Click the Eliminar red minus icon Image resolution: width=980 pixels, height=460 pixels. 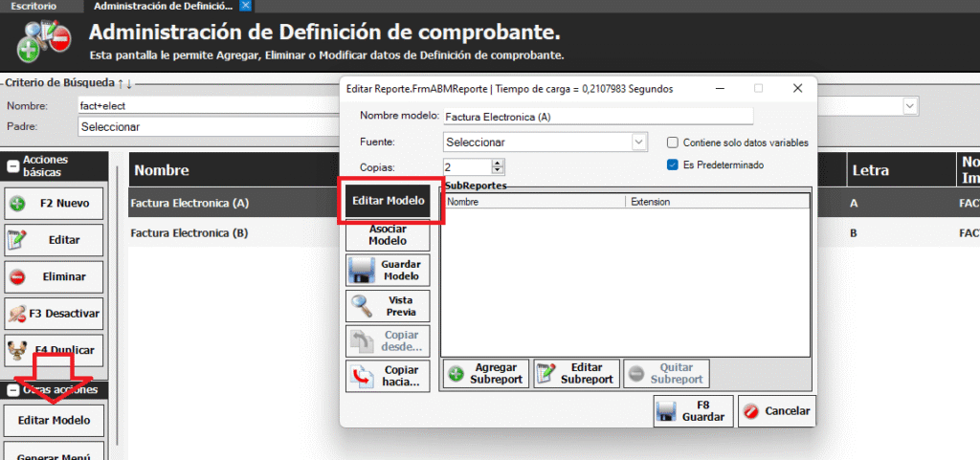tap(18, 277)
